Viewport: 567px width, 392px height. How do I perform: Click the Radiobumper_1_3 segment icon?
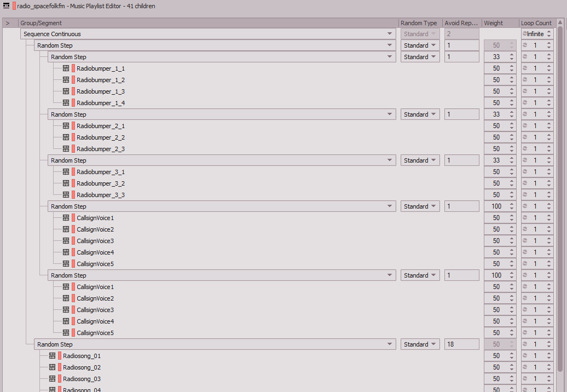[x=66, y=91]
